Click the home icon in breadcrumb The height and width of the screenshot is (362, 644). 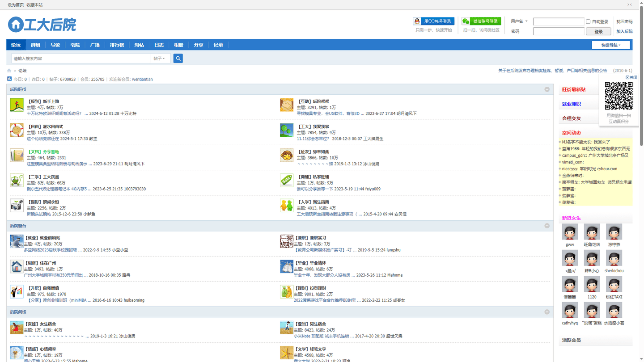pos(9,71)
